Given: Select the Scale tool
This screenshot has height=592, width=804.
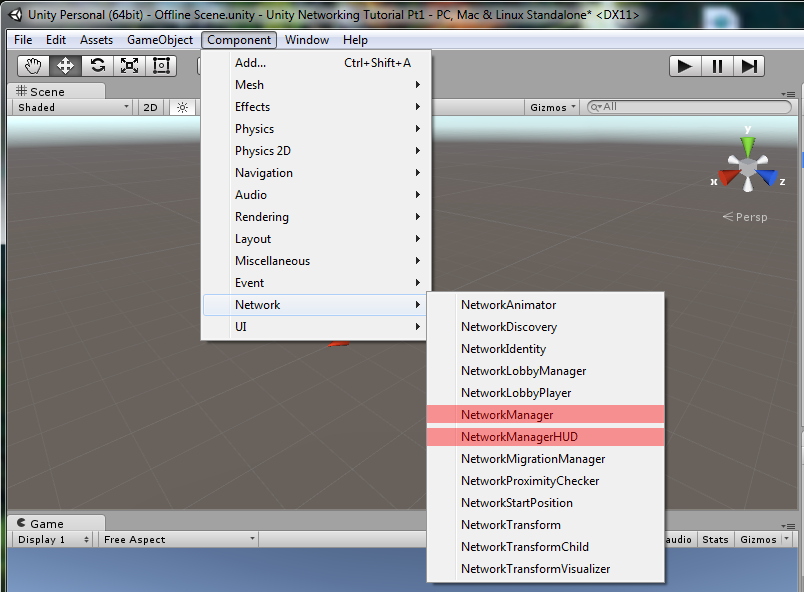Looking at the screenshot, I should tap(129, 66).
